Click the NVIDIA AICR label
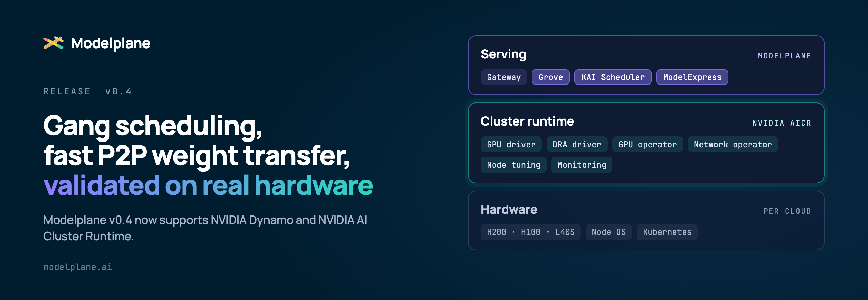The height and width of the screenshot is (300, 868). click(x=782, y=123)
